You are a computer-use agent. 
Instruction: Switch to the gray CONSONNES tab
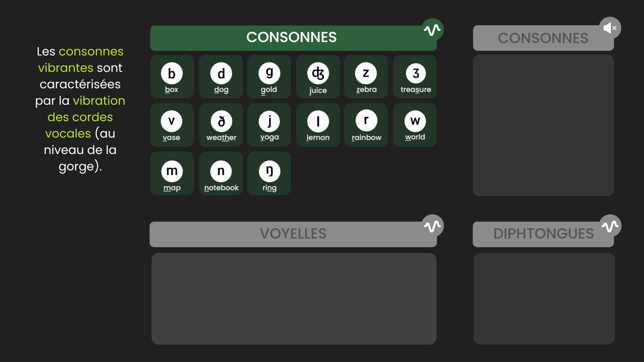(x=543, y=38)
